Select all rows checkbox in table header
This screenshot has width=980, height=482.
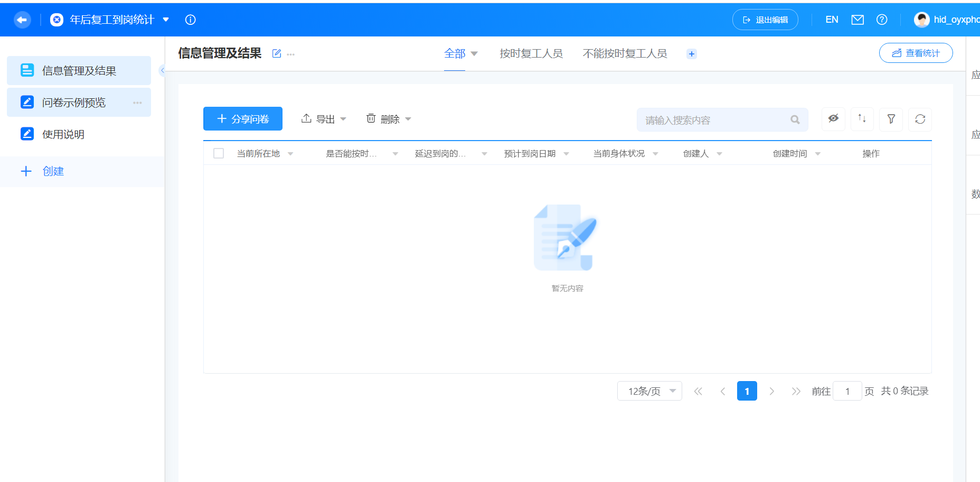pyautogui.click(x=219, y=153)
